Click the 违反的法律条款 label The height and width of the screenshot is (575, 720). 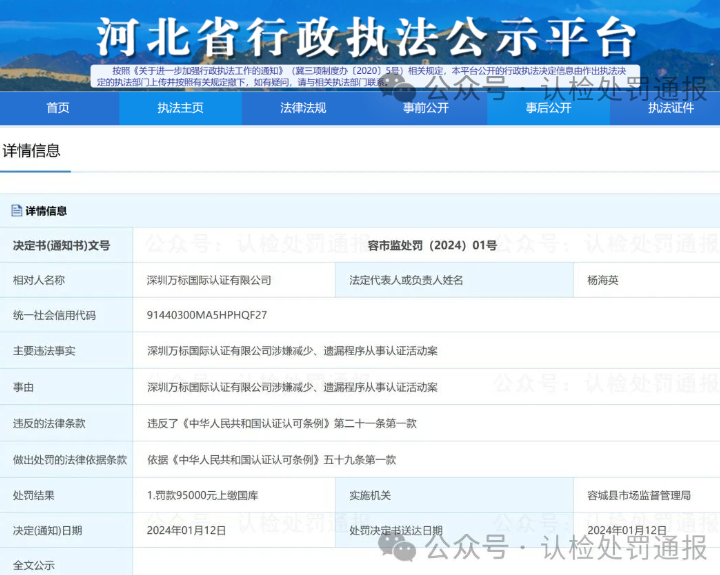(x=49, y=423)
